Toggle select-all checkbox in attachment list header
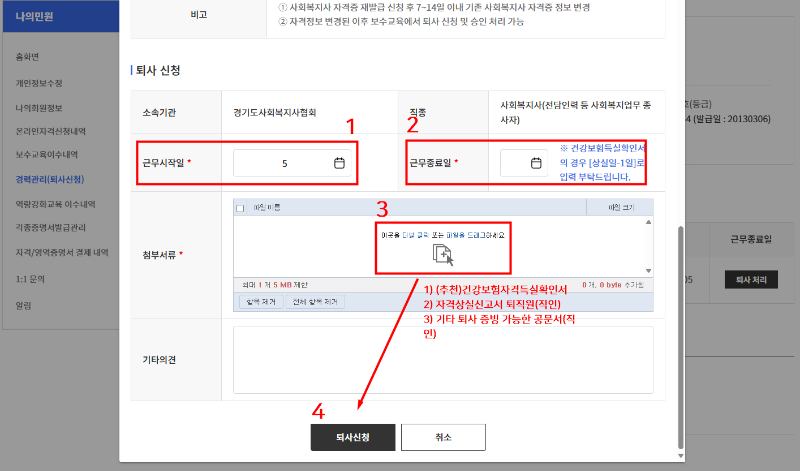Screen dimensions: 800x471 pyautogui.click(x=239, y=208)
